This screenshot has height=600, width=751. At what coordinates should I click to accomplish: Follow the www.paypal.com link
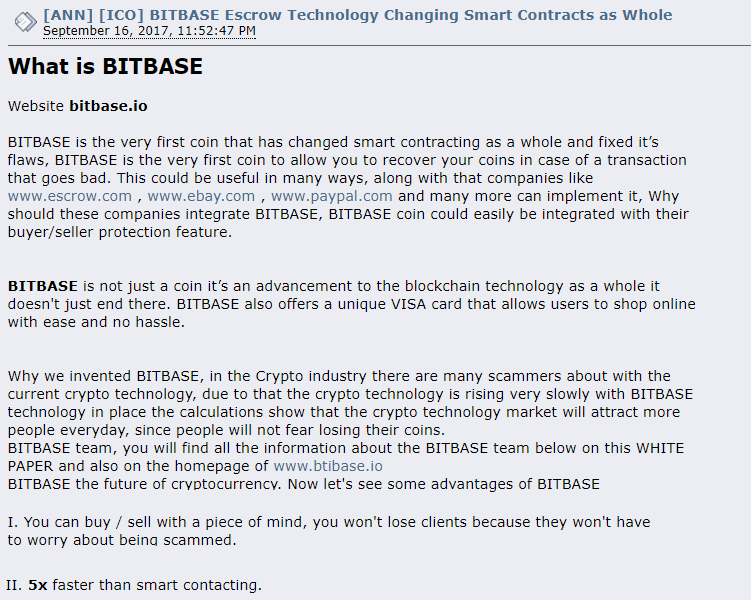tap(331, 196)
